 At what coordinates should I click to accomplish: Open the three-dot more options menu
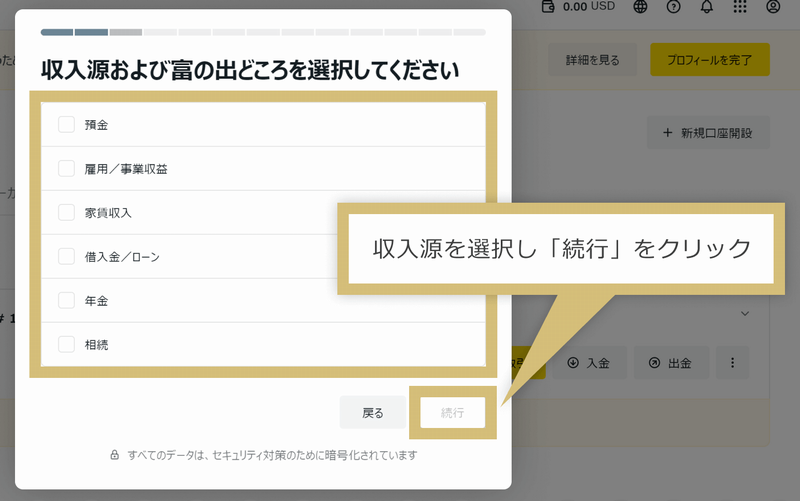(x=732, y=363)
